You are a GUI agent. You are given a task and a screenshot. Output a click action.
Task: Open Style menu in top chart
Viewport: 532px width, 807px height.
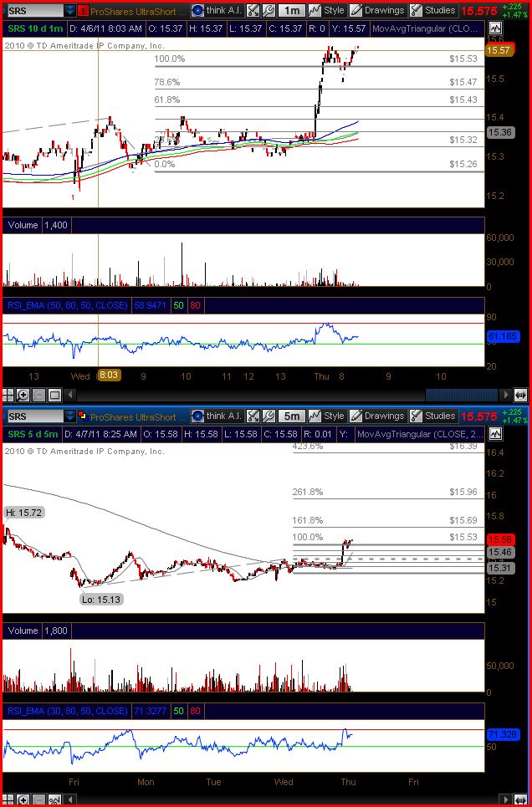(327, 10)
